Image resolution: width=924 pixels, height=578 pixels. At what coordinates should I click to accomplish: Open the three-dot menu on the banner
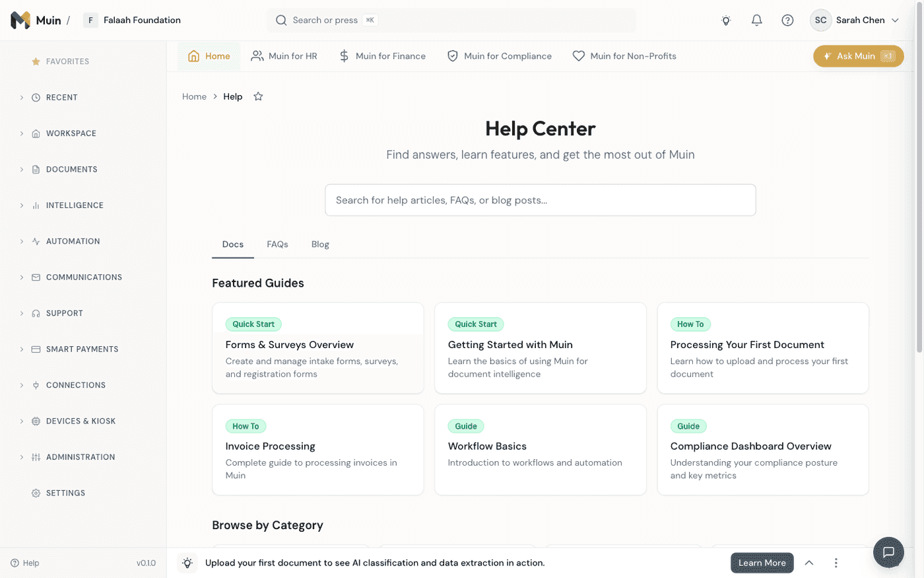point(836,563)
